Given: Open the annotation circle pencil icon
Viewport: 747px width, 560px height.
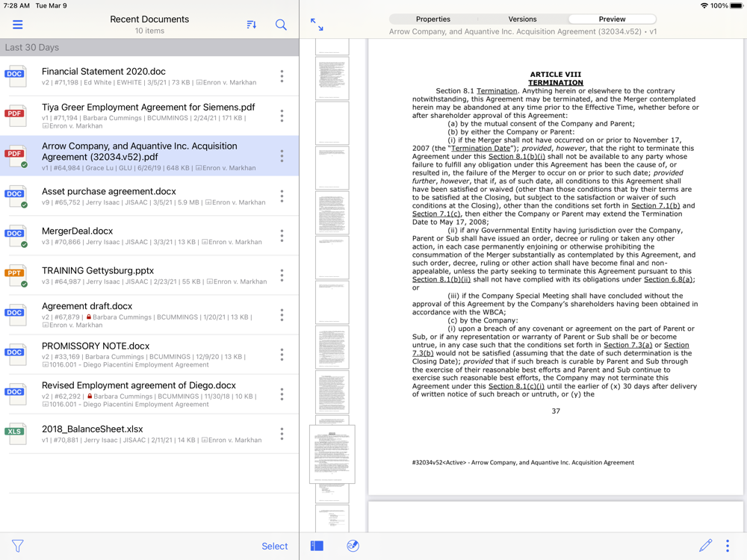Looking at the screenshot, I should coord(353,546).
